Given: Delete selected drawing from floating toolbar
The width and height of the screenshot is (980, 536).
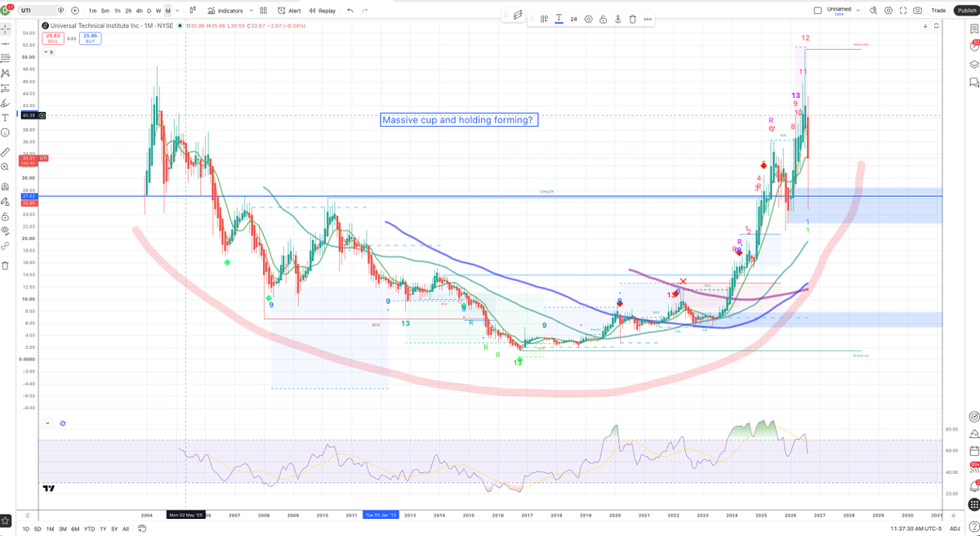Looking at the screenshot, I should point(633,19).
